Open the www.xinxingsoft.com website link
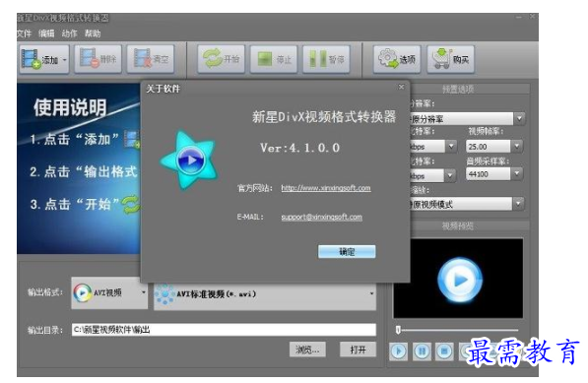Image resolution: width=588 pixels, height=383 pixels. 326,188
